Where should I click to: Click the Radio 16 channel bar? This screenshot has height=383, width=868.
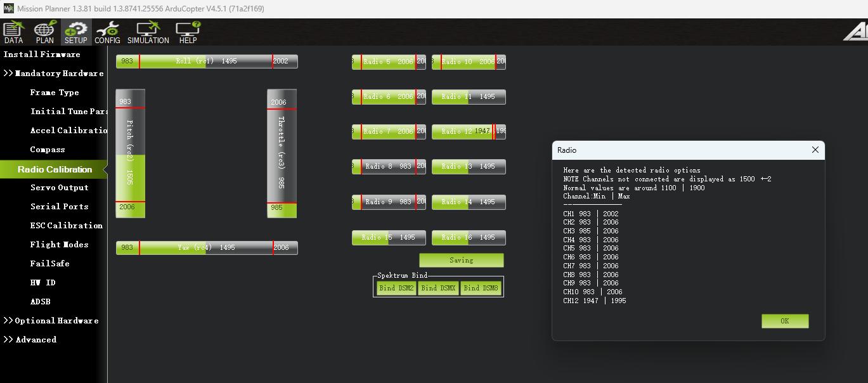(x=469, y=237)
